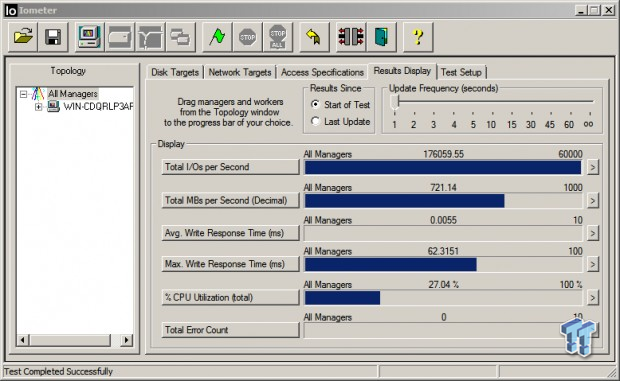Click the Update Frequency slider thumb

[394, 102]
